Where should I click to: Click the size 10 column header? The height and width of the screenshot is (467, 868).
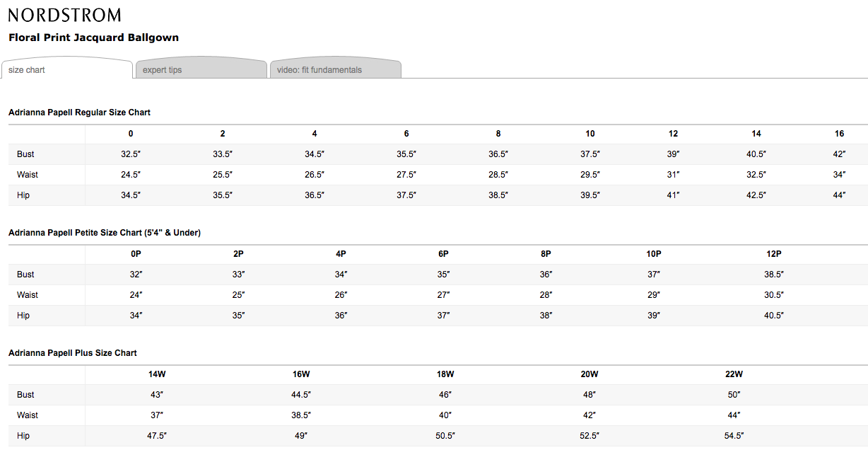[x=590, y=134]
